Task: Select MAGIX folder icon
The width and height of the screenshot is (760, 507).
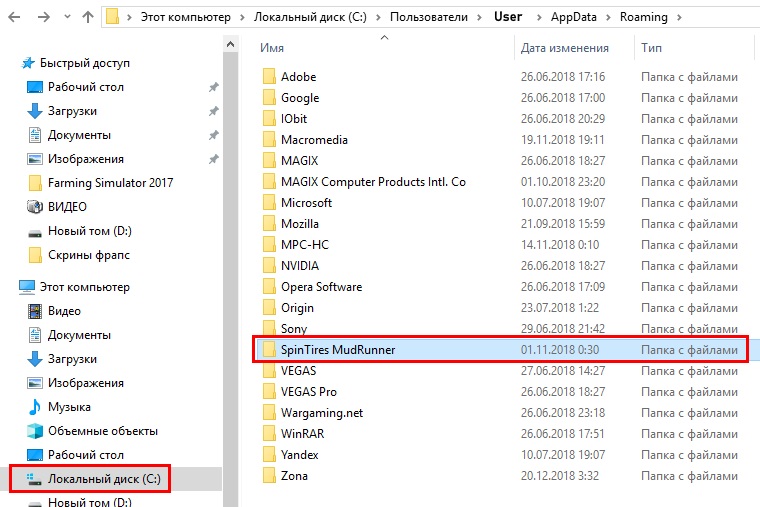Action: (269, 160)
